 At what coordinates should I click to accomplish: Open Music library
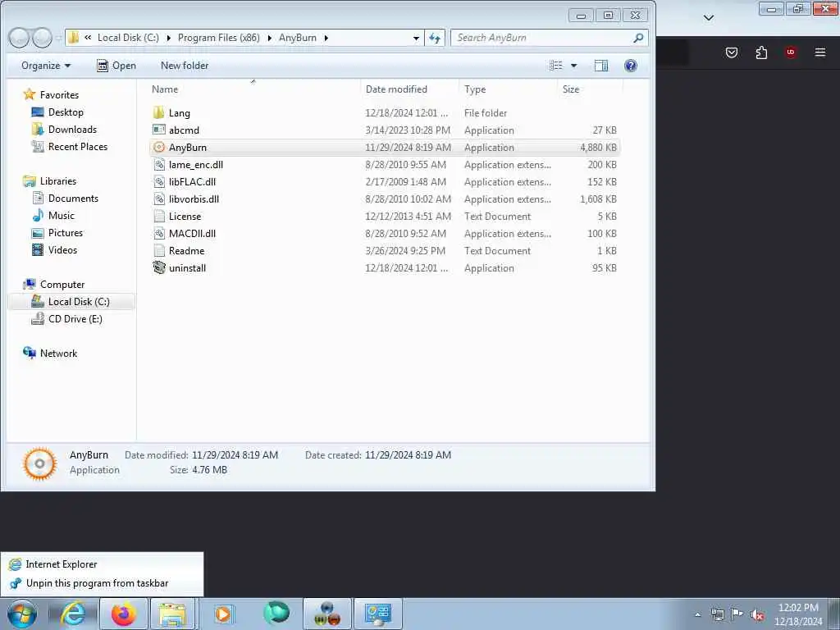tap(61, 216)
